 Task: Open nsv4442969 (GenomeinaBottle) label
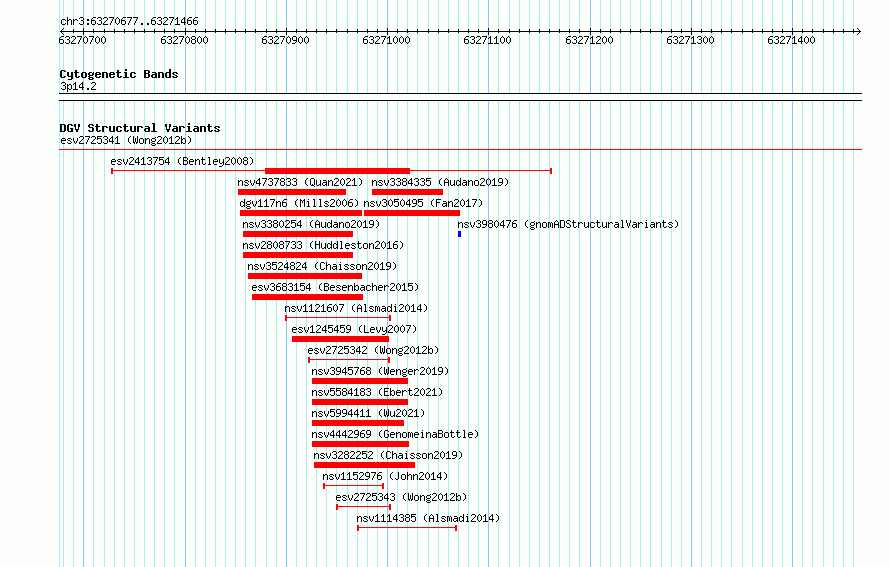pos(395,434)
